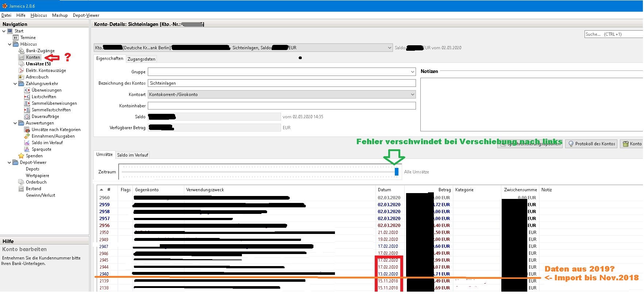
Task: Switch to Saldo im Verlauf tab
Action: point(132,155)
